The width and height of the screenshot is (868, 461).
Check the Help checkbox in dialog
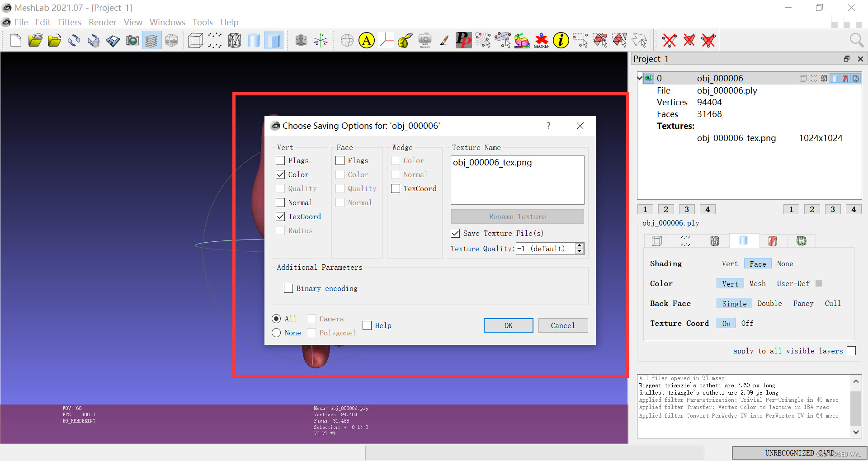point(367,325)
